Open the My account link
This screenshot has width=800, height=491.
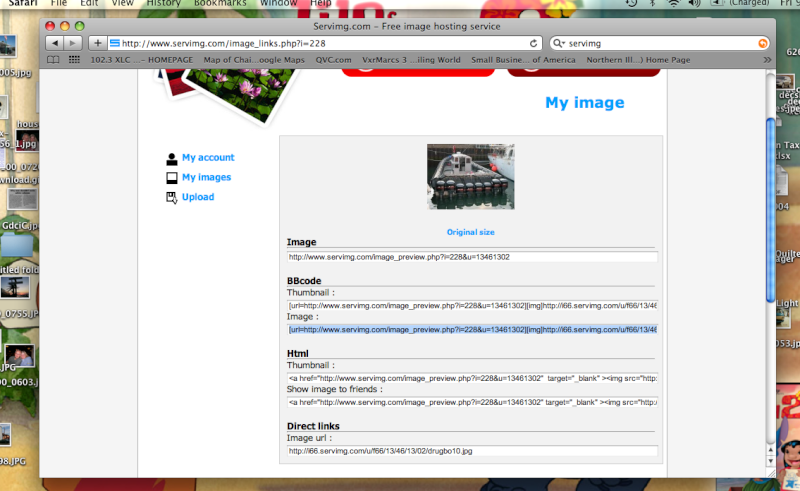208,158
